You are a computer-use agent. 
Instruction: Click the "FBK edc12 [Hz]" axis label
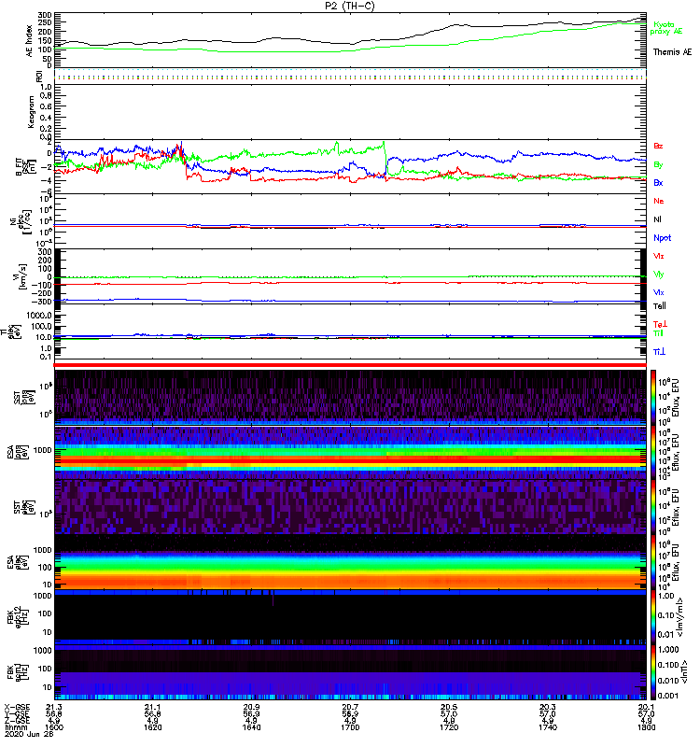18,616
